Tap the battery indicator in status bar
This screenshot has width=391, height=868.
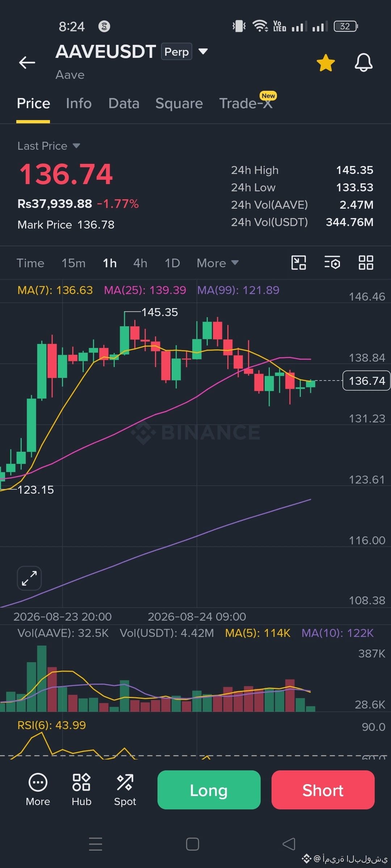346,26
